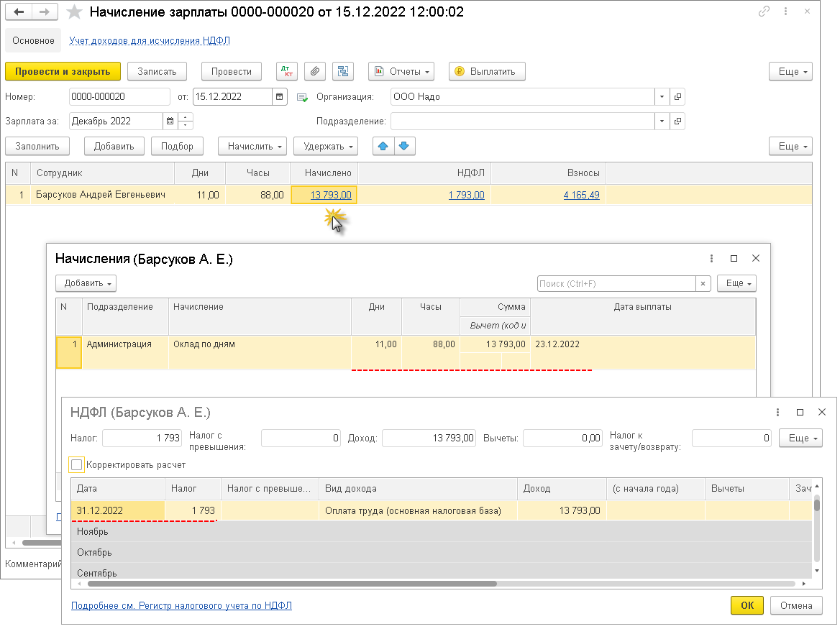Open attached files paperclip icon
This screenshot has height=629, width=840.
click(x=315, y=71)
